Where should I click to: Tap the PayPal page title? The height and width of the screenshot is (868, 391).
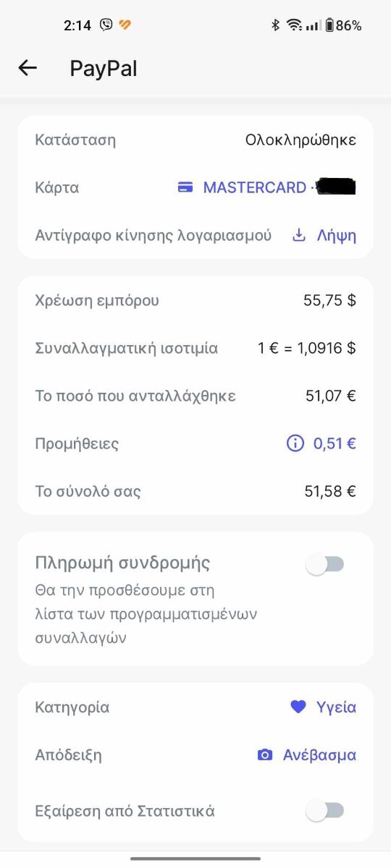point(104,69)
